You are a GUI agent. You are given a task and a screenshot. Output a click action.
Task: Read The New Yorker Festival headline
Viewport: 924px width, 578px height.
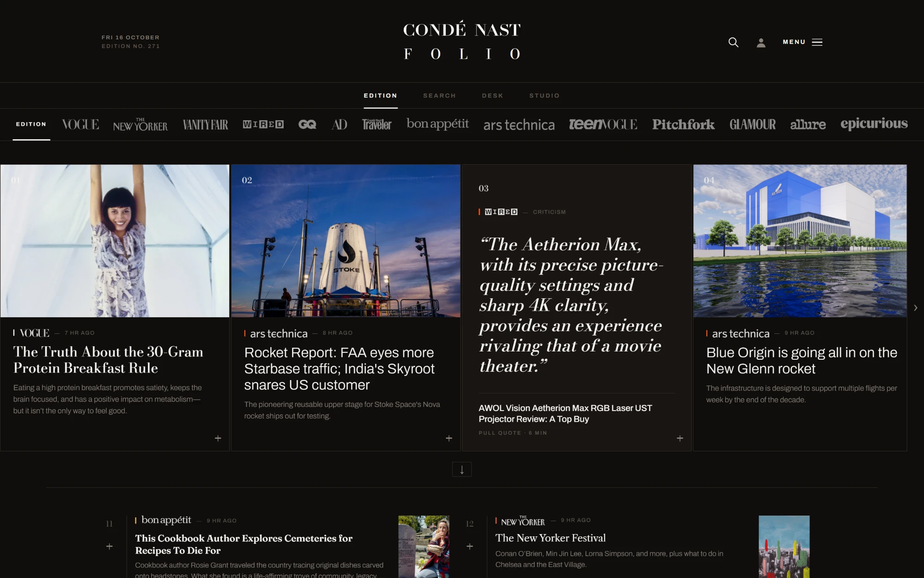point(550,538)
